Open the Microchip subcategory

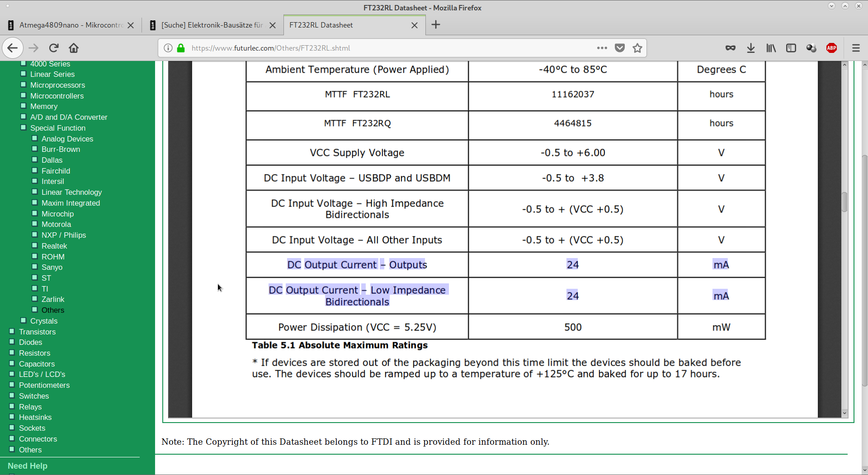[x=57, y=214]
